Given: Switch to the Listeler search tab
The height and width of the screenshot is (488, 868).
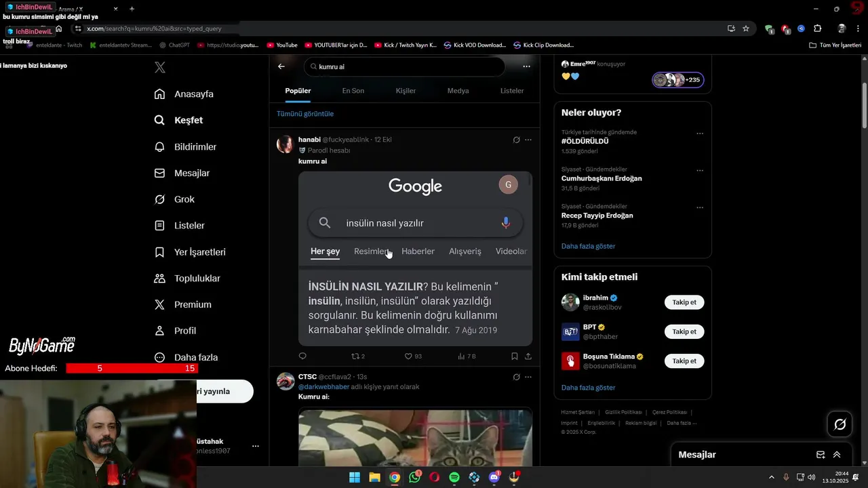Looking at the screenshot, I should tap(512, 91).
